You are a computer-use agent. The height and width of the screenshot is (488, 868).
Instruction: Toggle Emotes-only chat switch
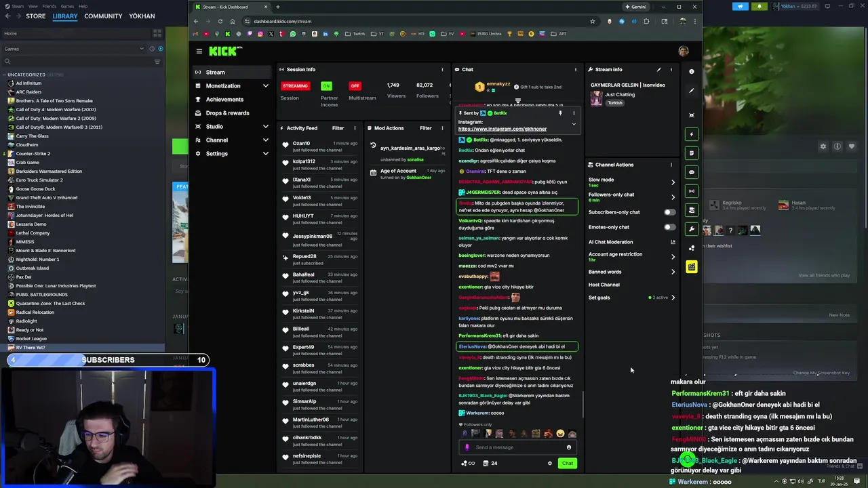click(669, 227)
